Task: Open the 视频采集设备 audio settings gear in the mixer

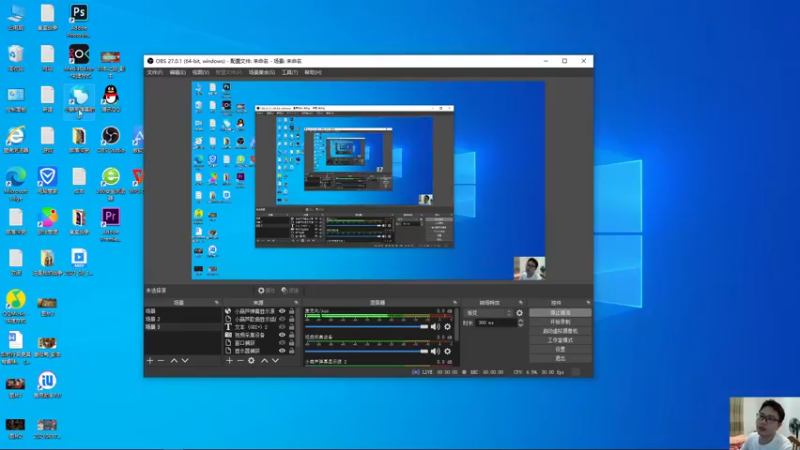Action: pyautogui.click(x=447, y=351)
